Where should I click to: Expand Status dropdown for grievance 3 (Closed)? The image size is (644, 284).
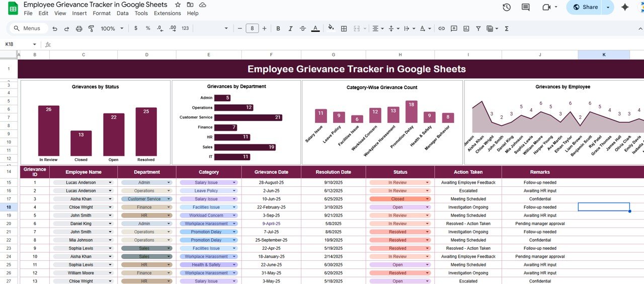428,199
